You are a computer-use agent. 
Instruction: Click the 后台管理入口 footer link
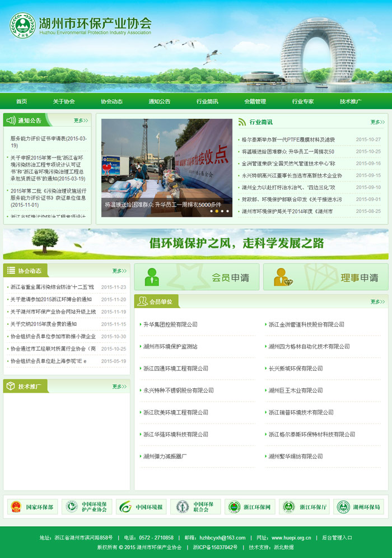[337, 538]
